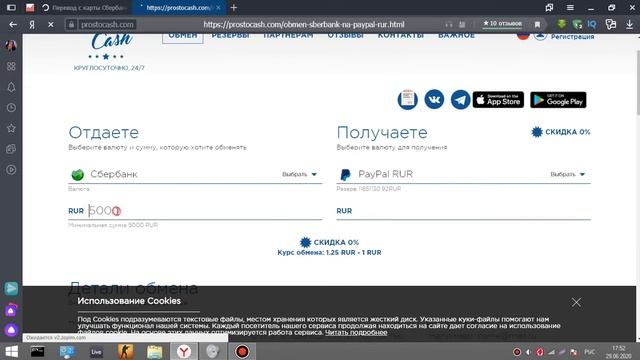Open the КОНТАКТЫ menu item
The image size is (640, 360).
coord(400,36)
